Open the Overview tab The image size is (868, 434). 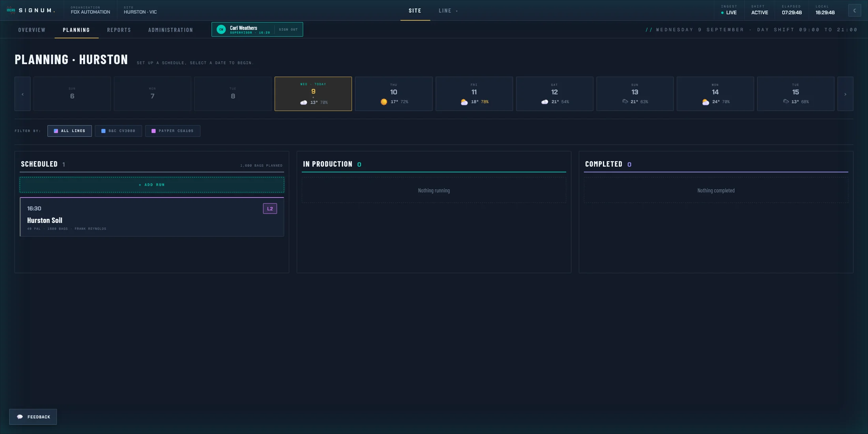click(x=32, y=30)
